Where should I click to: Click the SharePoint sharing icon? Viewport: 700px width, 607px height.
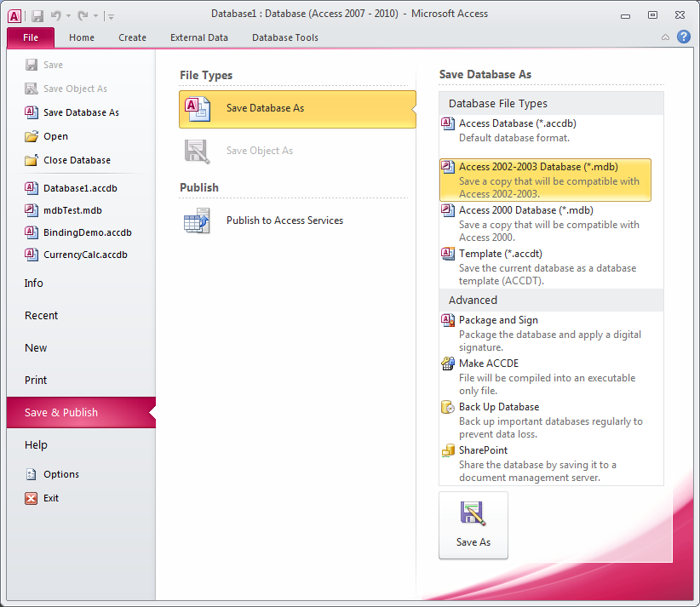click(x=448, y=450)
